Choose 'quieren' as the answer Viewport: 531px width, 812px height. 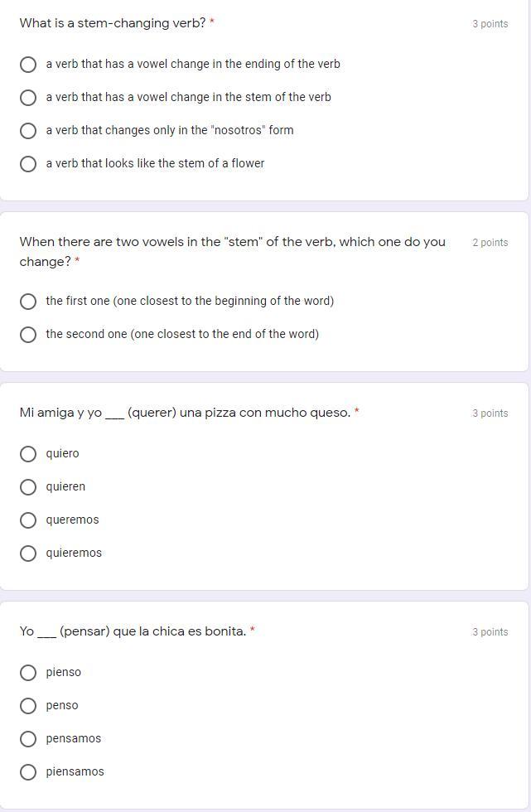click(28, 487)
